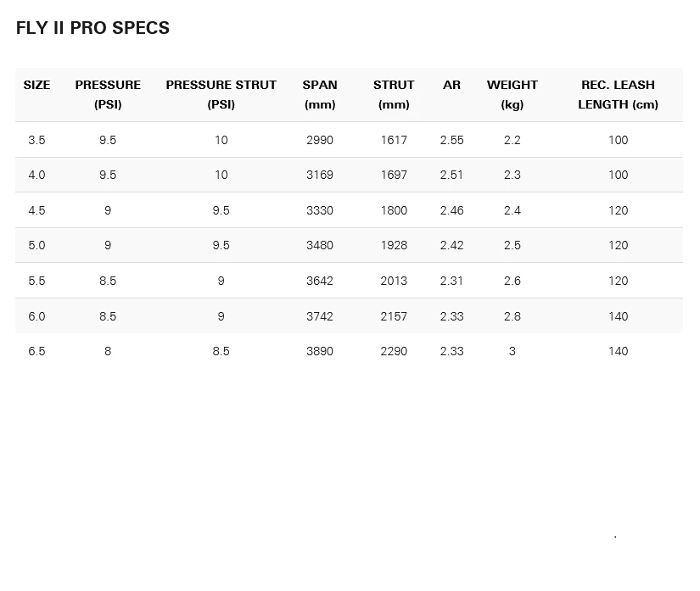Select the AR column header
700x591 pixels.
click(x=451, y=85)
